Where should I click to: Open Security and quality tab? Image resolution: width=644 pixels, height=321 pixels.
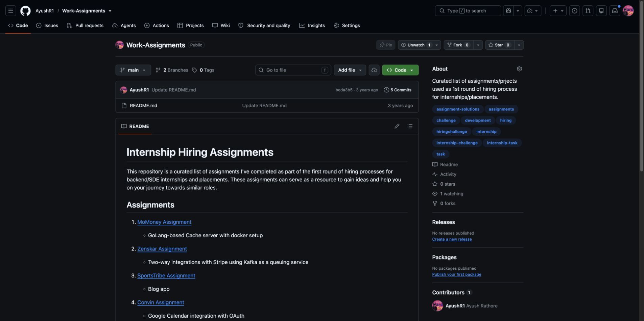[x=264, y=26]
